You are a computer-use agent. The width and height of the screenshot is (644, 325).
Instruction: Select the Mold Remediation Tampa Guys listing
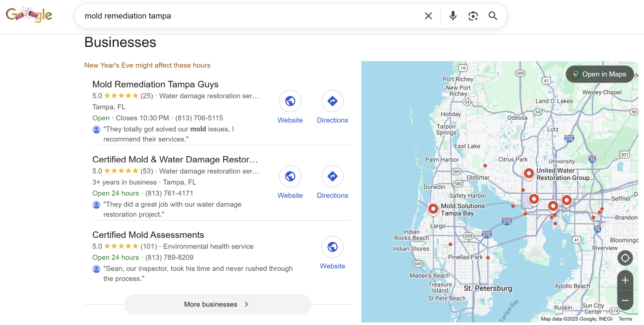[155, 84]
